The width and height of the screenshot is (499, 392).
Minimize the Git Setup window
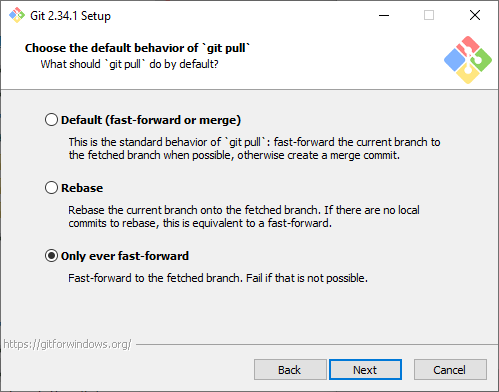(x=384, y=15)
